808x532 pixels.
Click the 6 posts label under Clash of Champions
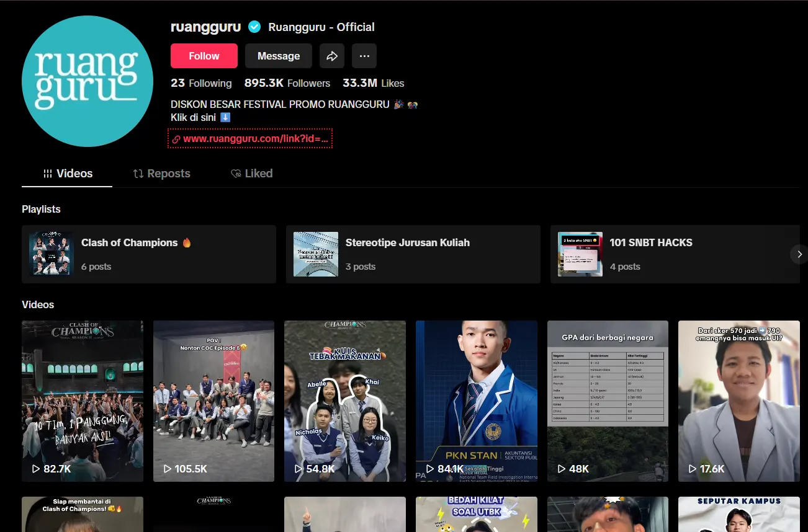[x=96, y=267]
